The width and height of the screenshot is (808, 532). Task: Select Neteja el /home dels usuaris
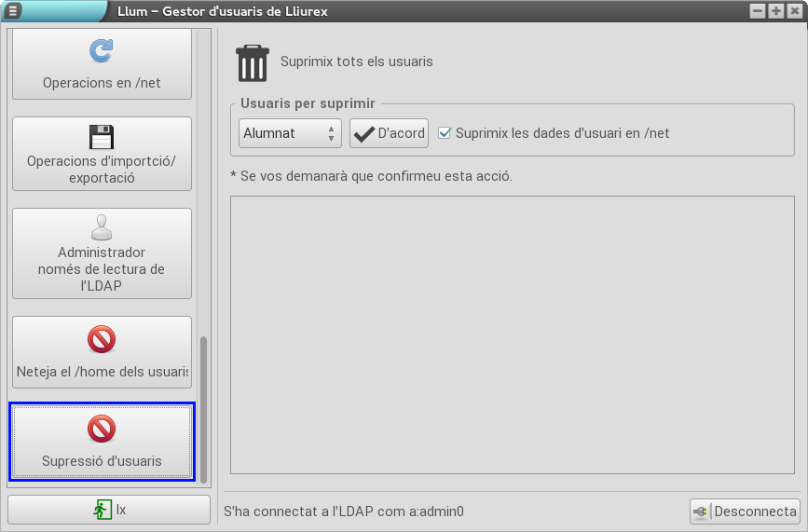[x=102, y=352]
